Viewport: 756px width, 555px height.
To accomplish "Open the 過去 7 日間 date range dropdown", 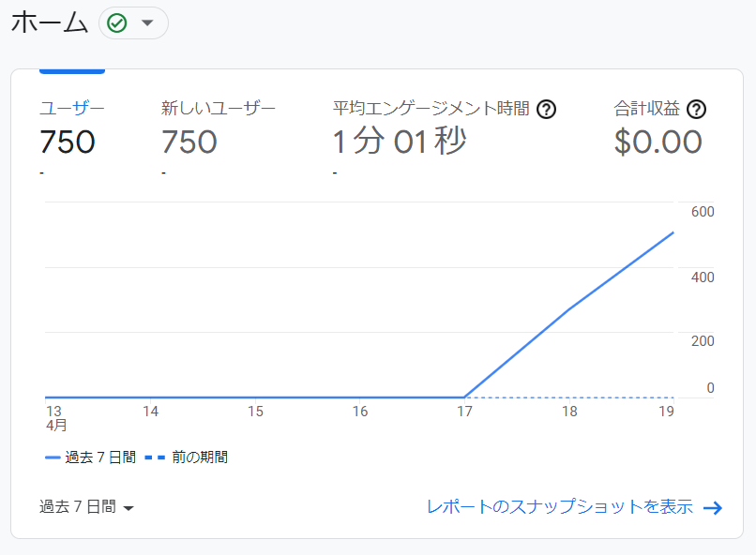I will pos(86,507).
